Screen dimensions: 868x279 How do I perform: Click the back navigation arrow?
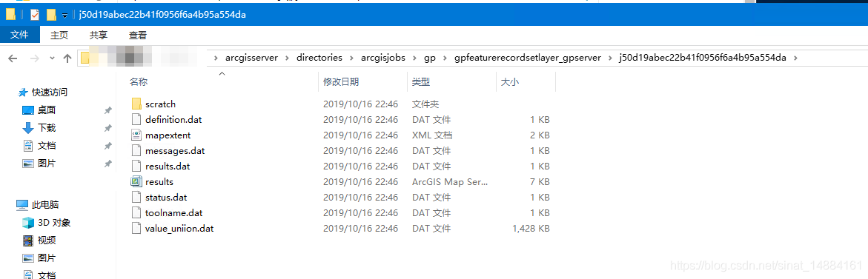click(13, 58)
